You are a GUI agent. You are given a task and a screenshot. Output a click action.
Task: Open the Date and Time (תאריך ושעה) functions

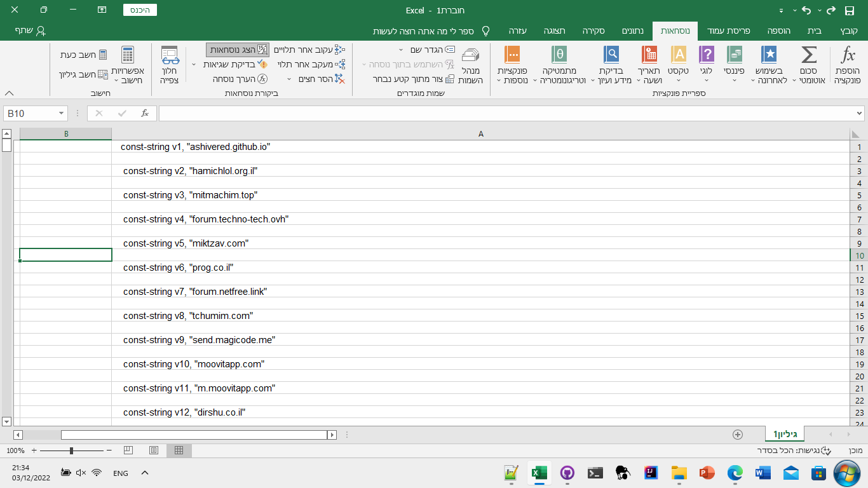[x=649, y=65]
